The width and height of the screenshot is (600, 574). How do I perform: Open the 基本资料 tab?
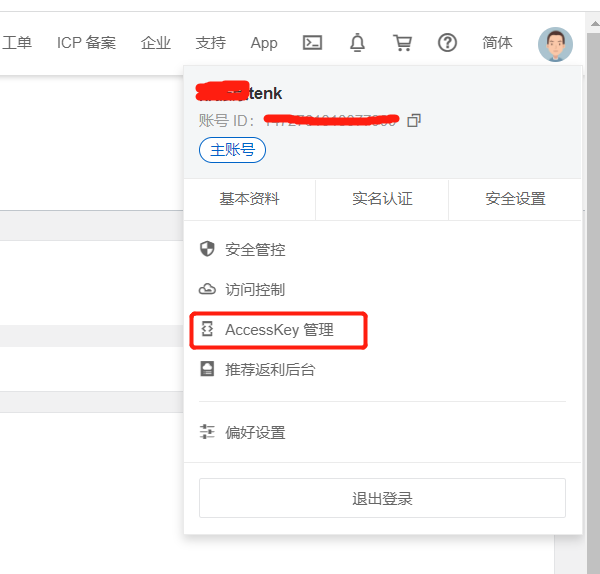tap(249, 199)
